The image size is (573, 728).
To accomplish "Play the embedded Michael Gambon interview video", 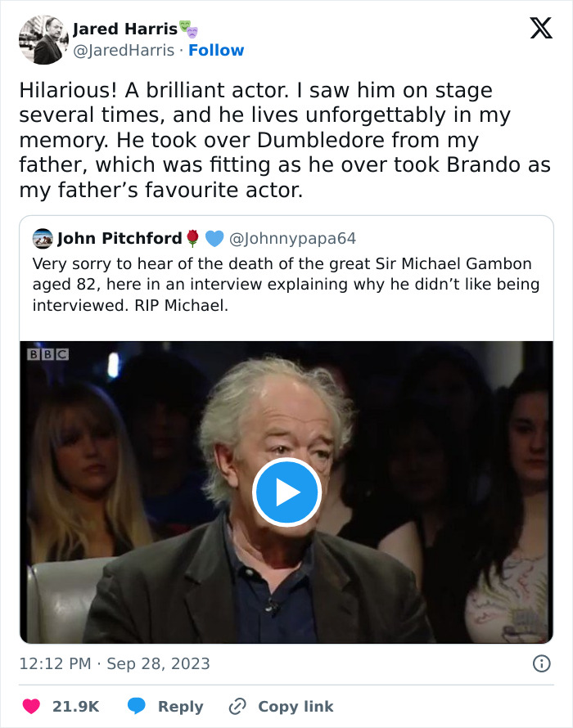I will (x=286, y=491).
